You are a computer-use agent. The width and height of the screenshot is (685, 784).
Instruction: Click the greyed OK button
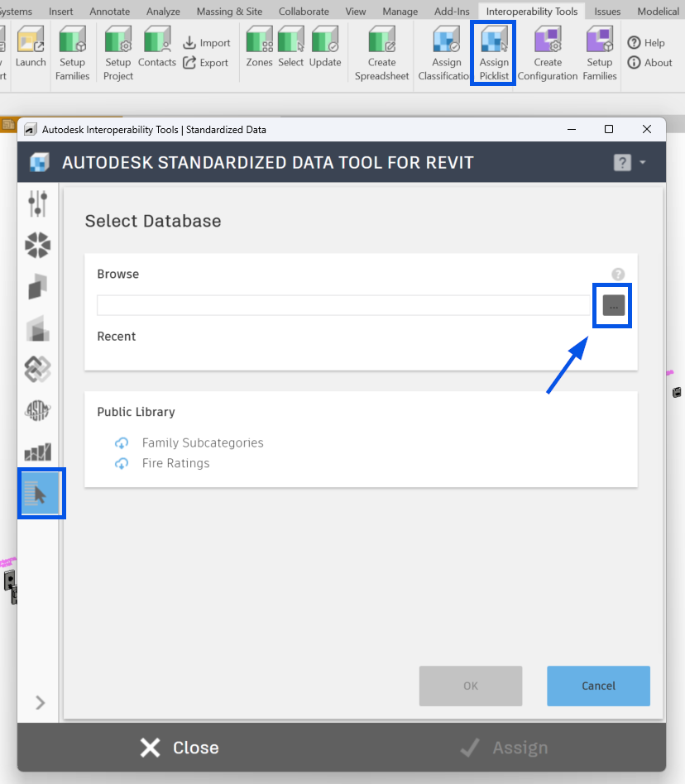pyautogui.click(x=471, y=686)
